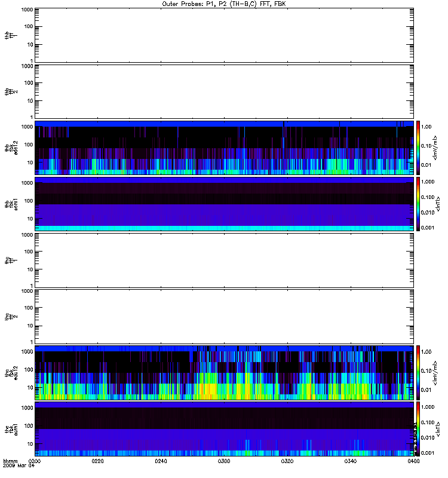The height and width of the screenshot is (478, 448).
Task: Click the '0200' time axis label
Action: 34,461
